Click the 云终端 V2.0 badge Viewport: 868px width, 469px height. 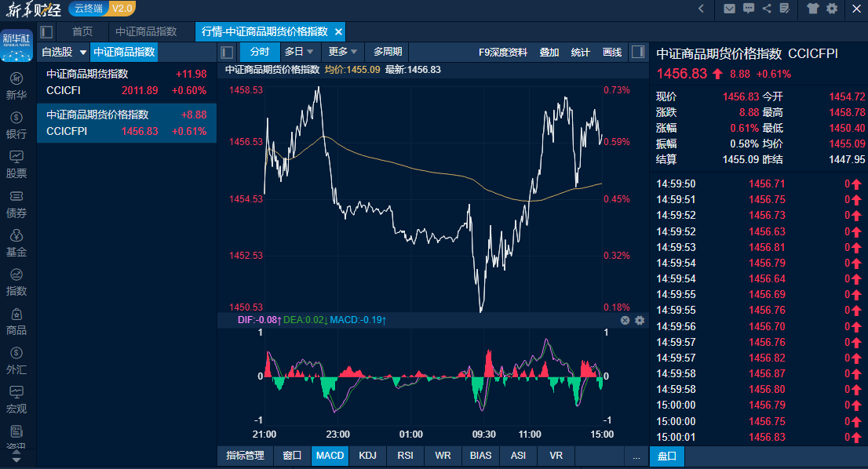(102, 9)
